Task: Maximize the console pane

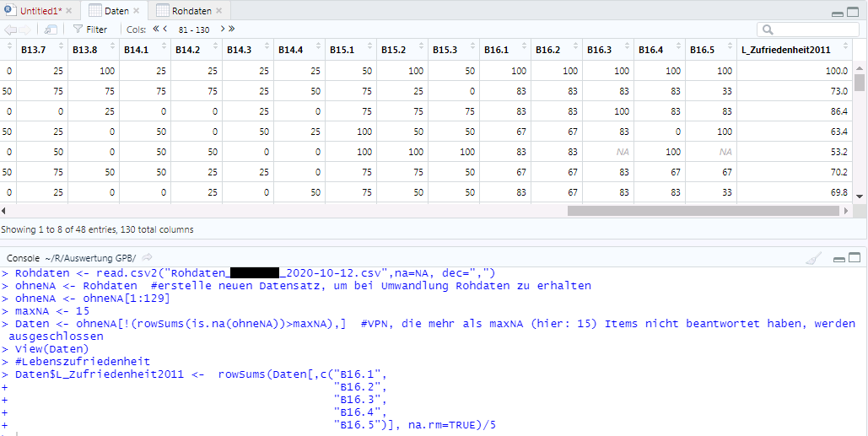Action: click(856, 256)
